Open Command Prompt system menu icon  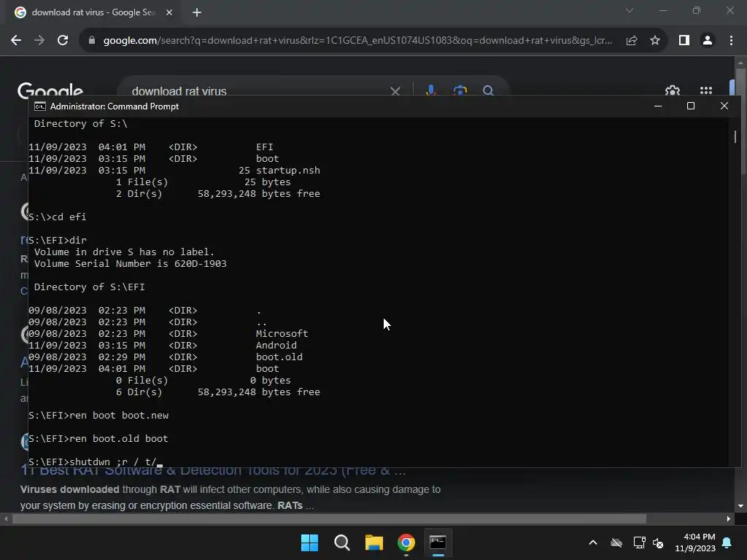40,106
